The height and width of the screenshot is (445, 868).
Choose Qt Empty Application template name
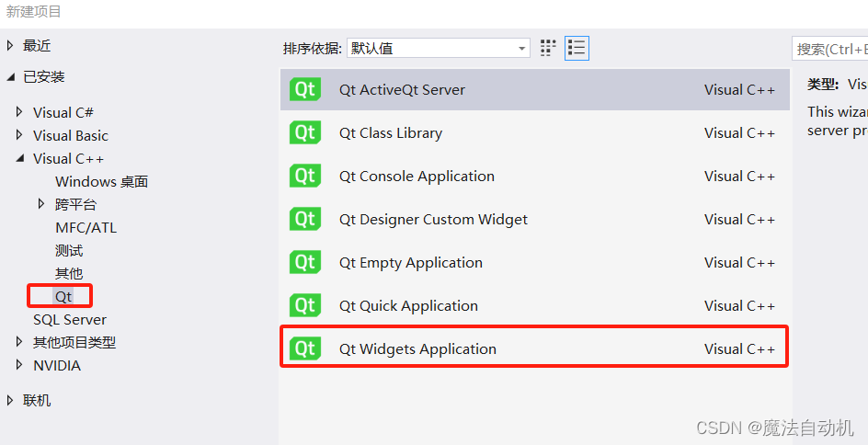point(411,263)
